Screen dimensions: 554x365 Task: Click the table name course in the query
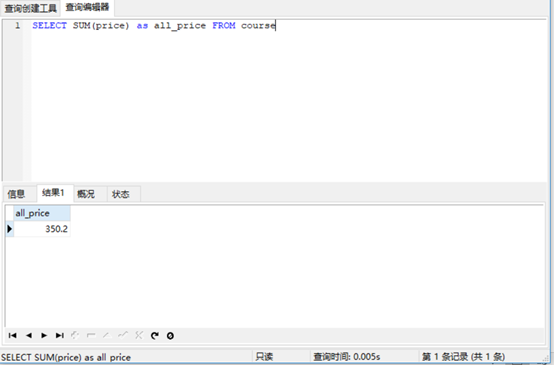258,25
